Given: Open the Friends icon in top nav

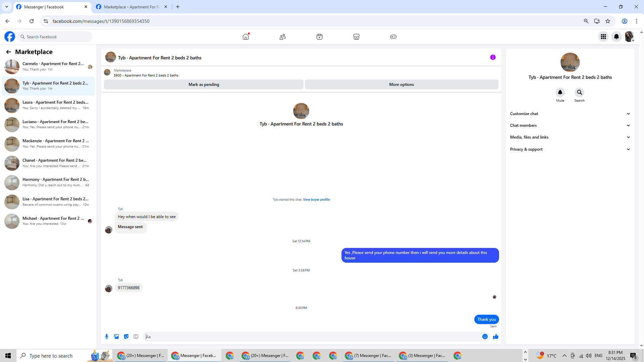Looking at the screenshot, I should [x=283, y=37].
